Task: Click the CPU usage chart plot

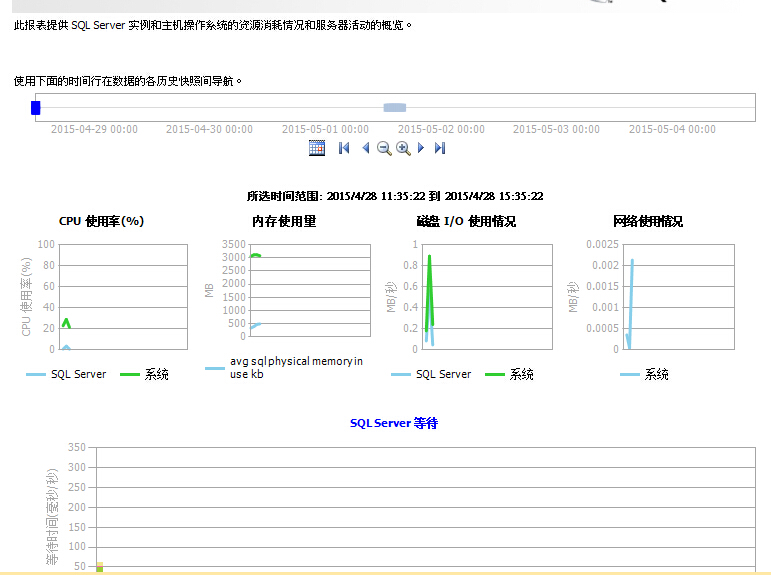Action: tap(123, 297)
